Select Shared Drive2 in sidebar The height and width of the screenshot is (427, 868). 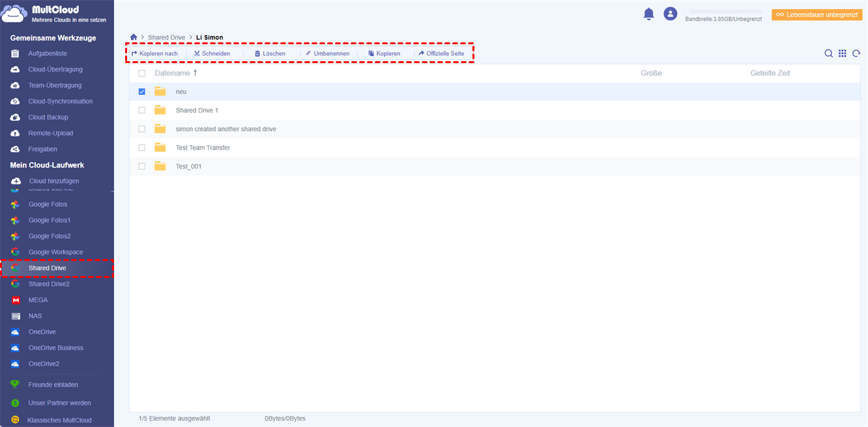[x=49, y=284]
